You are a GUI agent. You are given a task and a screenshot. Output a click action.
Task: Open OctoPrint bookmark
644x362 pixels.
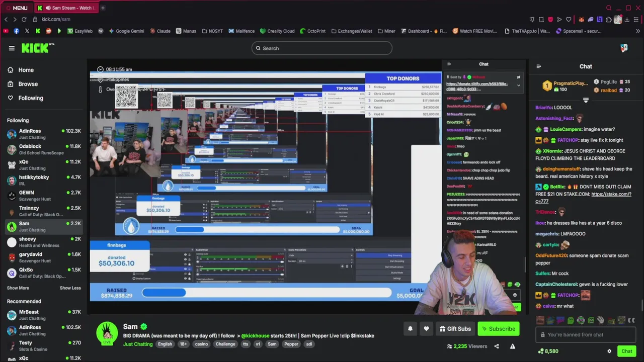(312, 31)
